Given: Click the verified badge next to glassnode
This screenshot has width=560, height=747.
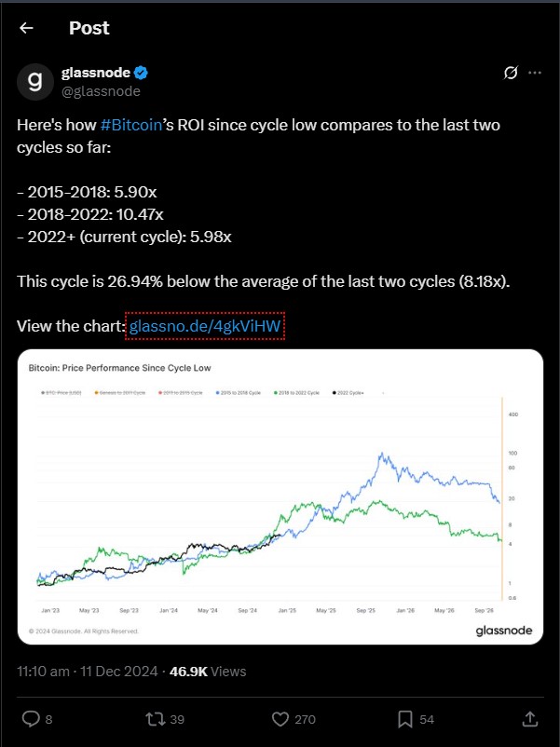Looking at the screenshot, I should (142, 73).
